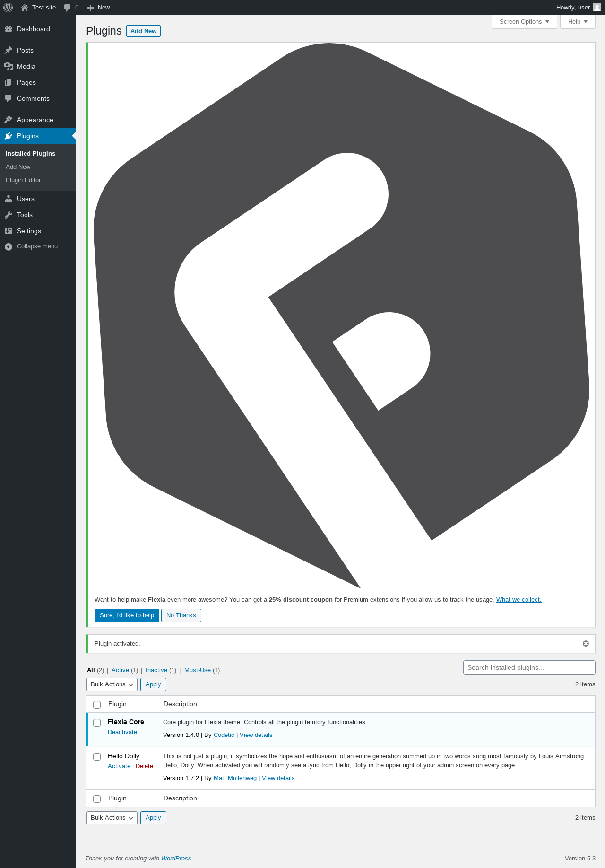Click the Flexia logo image

341,316
